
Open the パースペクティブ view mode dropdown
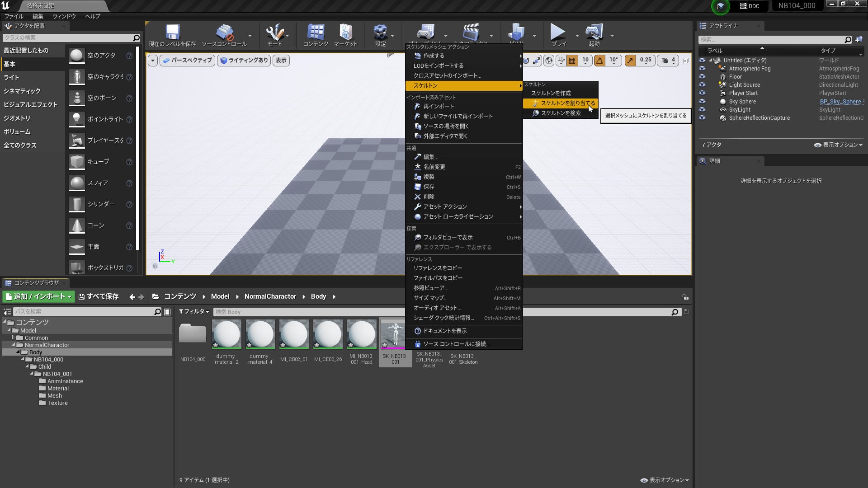[187, 61]
